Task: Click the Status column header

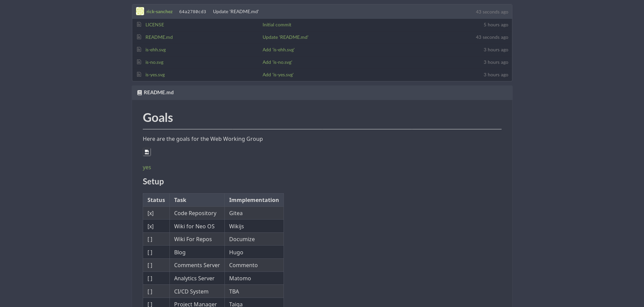Action: (156, 200)
